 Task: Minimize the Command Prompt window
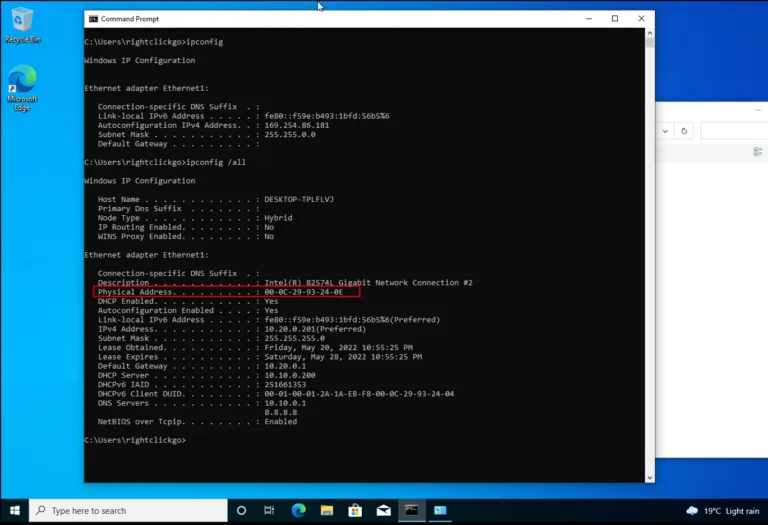click(589, 19)
